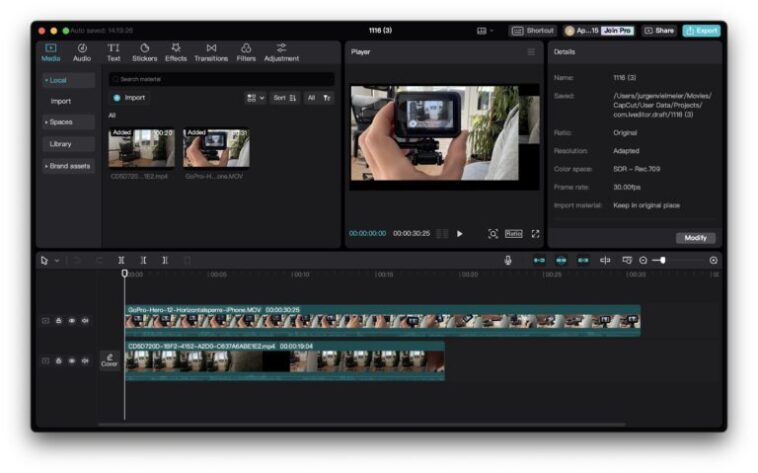The width and height of the screenshot is (758, 473).
Task: Open the Transitions tab
Action: click(x=211, y=52)
